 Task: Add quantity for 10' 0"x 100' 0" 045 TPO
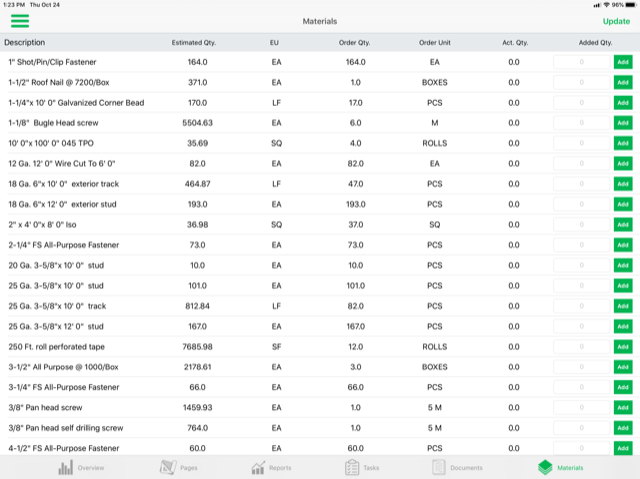623,143
